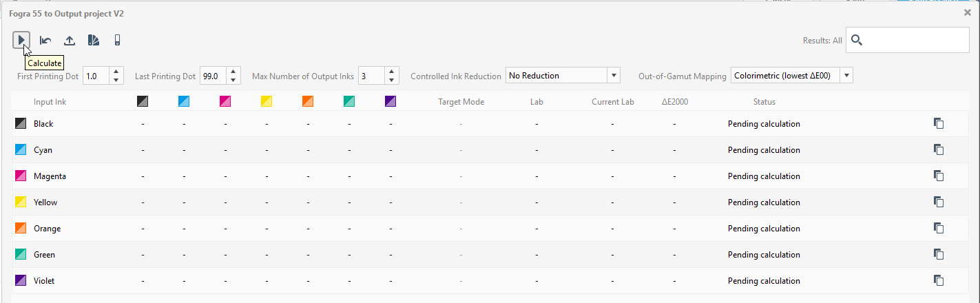The height and width of the screenshot is (303, 980).
Task: Click the export upload toolbar icon
Action: 70,41
